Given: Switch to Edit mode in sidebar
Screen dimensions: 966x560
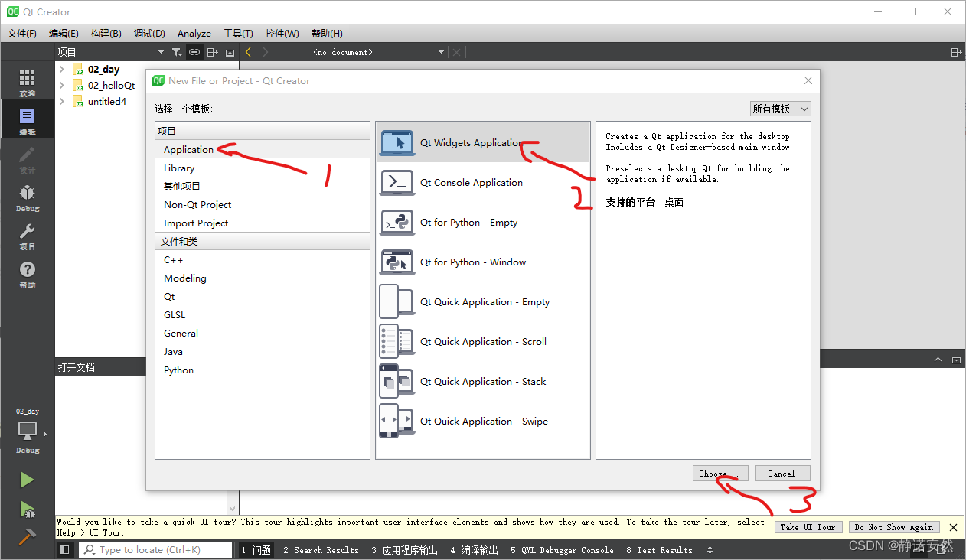Looking at the screenshot, I should click(27, 121).
